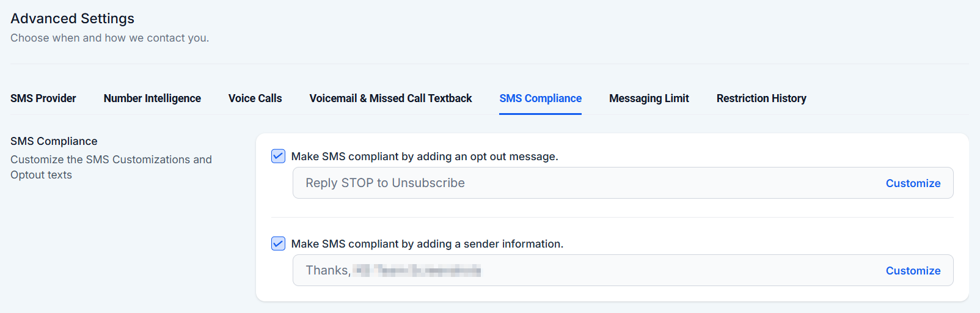
Task: Customize the Thanks sender information text
Action: pos(913,271)
